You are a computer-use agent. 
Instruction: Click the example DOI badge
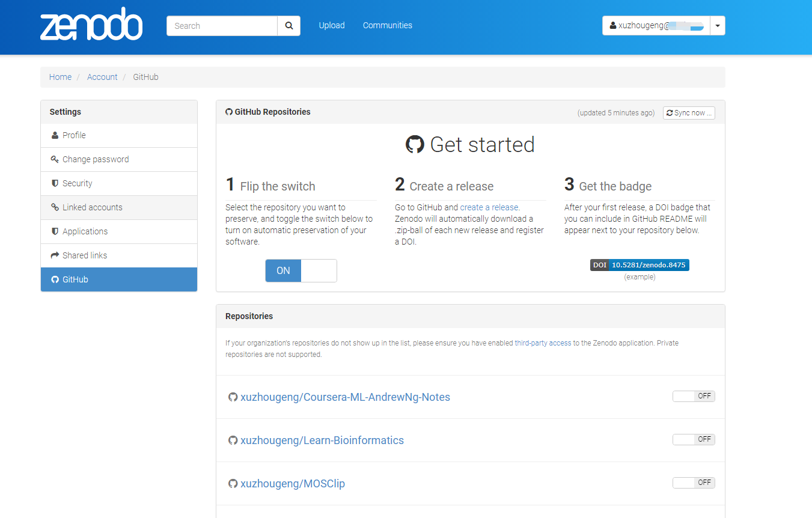(x=640, y=265)
